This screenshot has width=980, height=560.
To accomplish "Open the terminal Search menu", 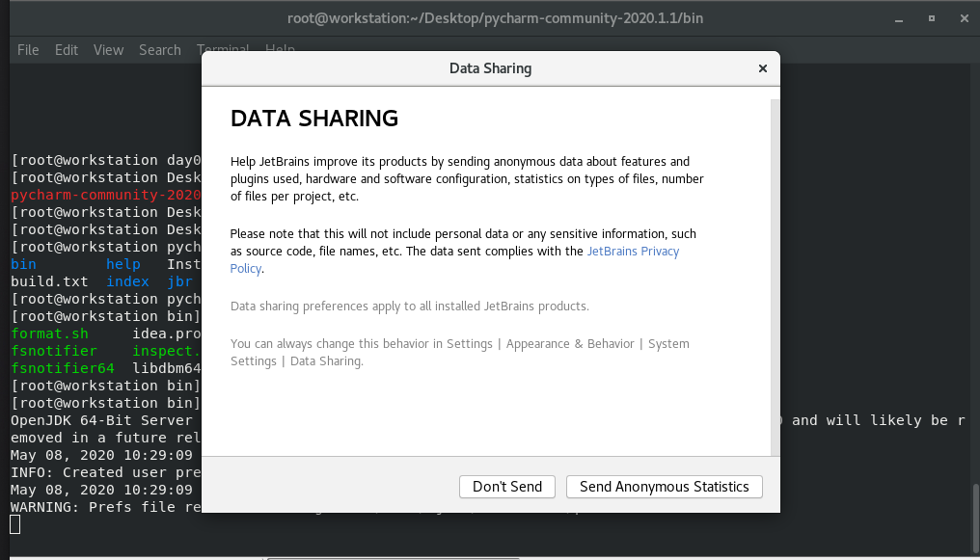I will (x=160, y=50).
